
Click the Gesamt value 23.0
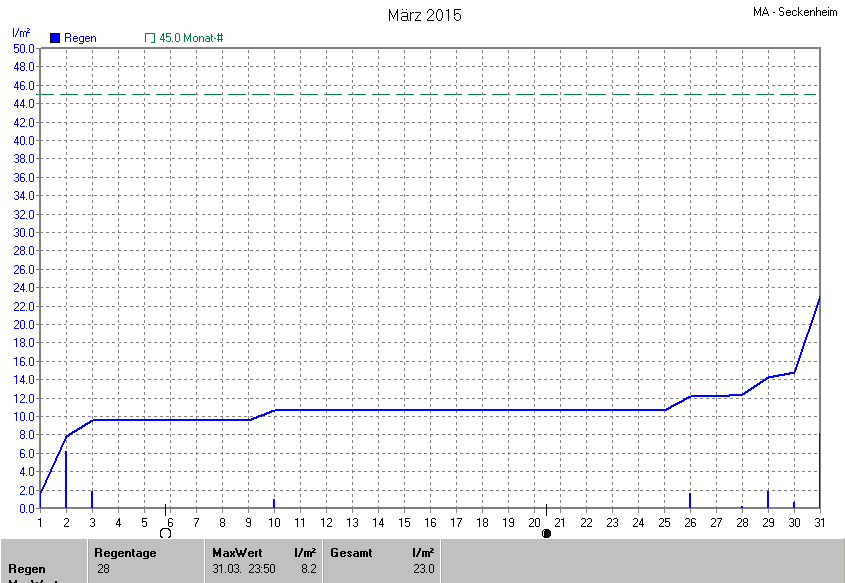click(424, 569)
